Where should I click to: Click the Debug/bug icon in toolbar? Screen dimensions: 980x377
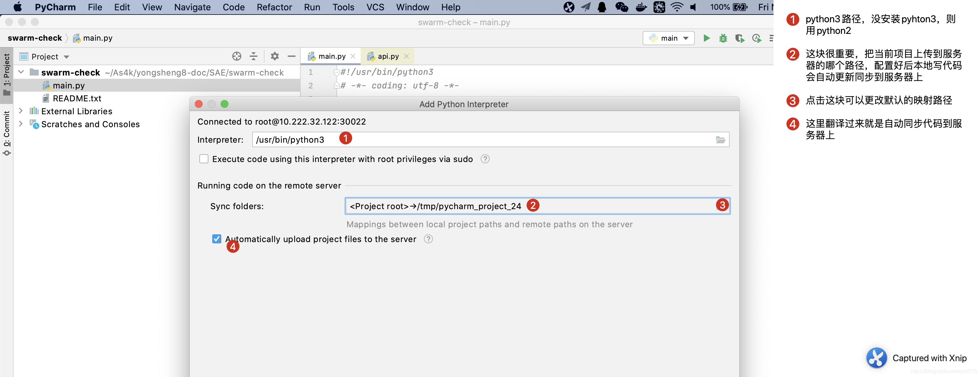(723, 39)
